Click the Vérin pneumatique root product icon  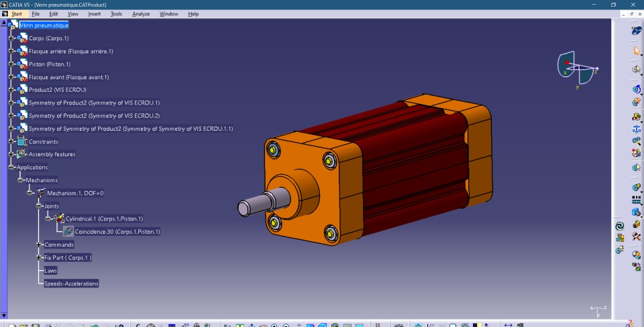[13, 25]
